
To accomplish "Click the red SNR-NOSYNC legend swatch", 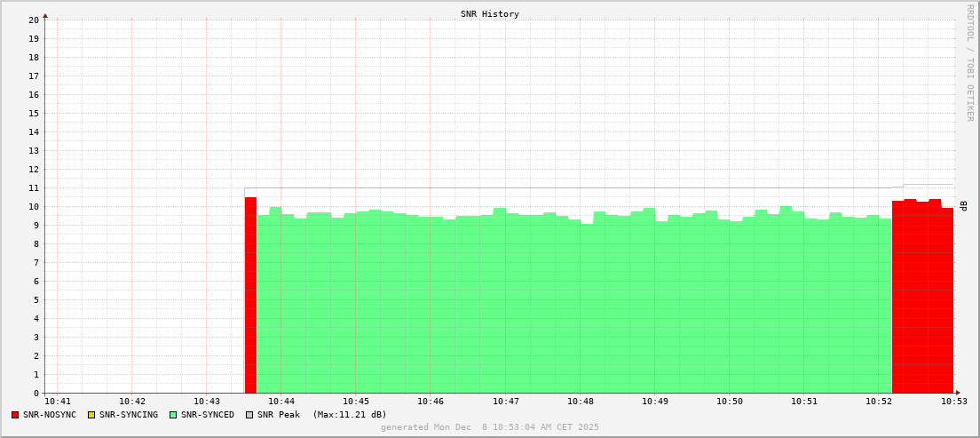I will point(15,415).
